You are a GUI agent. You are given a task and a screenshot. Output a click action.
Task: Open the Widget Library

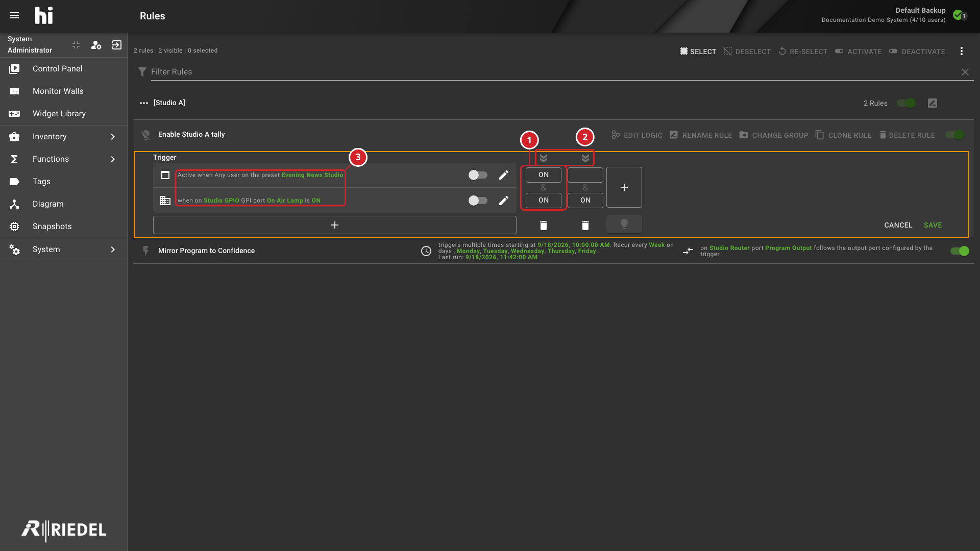[63, 114]
